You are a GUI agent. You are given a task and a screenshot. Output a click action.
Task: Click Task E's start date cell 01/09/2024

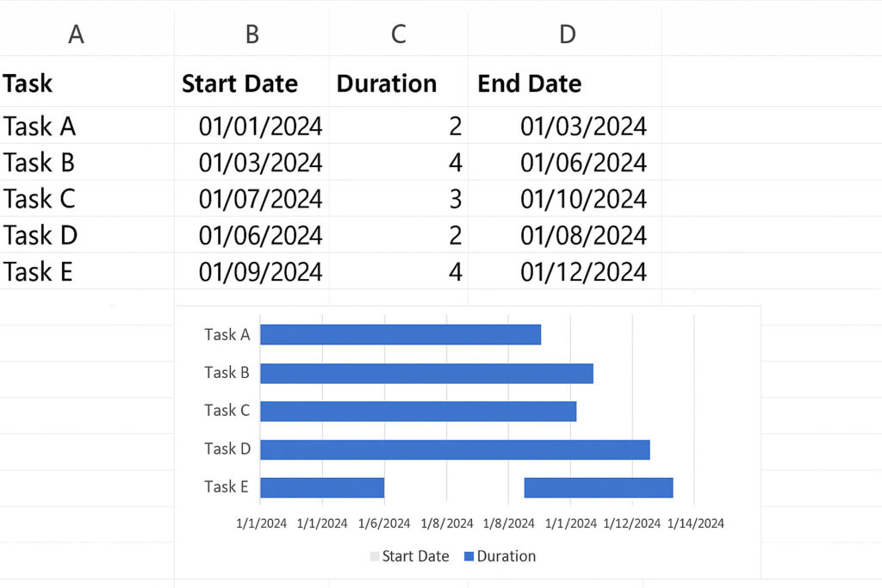pos(260,272)
